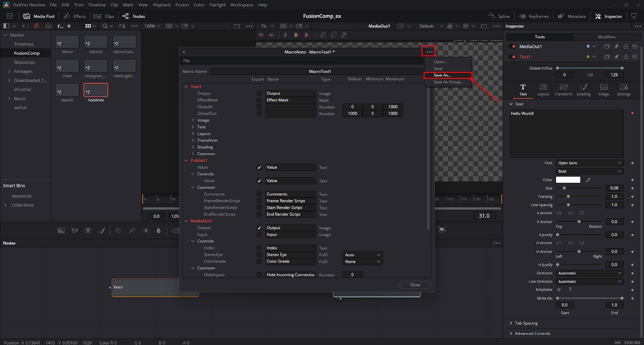Check the Comments export box
Viewport: 644px width, 345px height.
point(259,194)
